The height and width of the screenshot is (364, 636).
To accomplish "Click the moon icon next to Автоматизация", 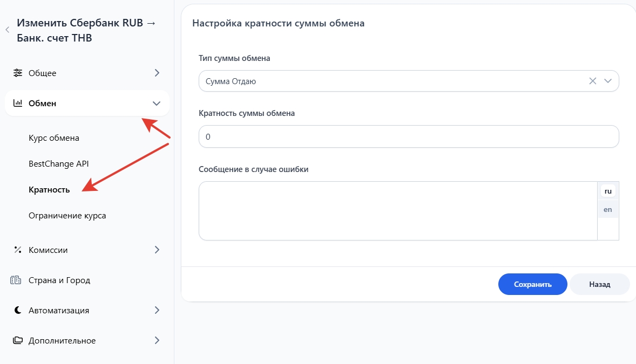I will click(x=18, y=311).
